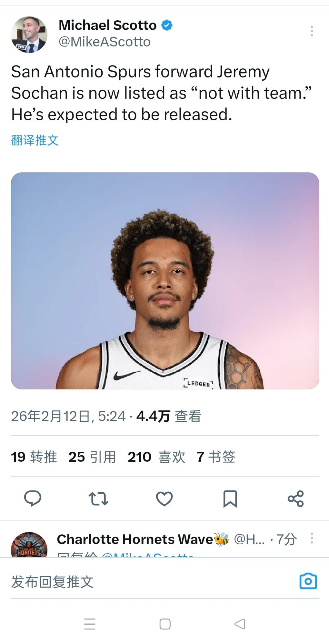The width and height of the screenshot is (329, 644).
Task: Open the Charlotte Hornets Wave reply's three-dot menu
Action: point(312,538)
